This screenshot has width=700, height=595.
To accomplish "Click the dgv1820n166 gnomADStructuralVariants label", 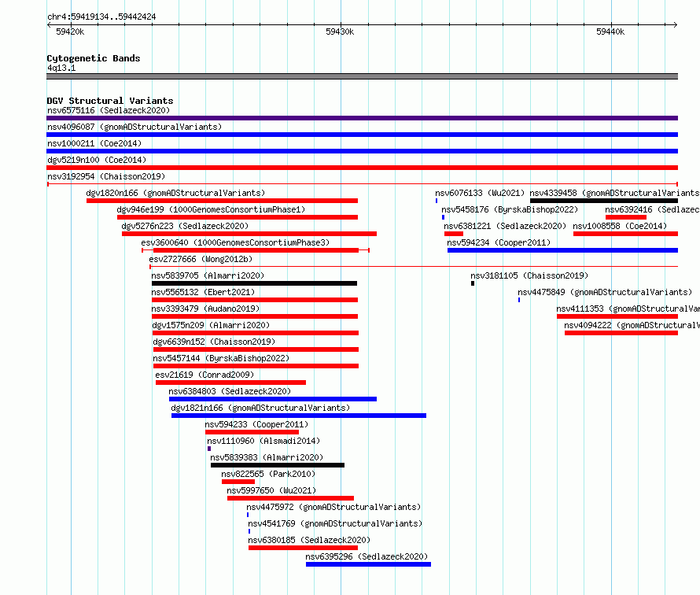I will pyautogui.click(x=175, y=193).
